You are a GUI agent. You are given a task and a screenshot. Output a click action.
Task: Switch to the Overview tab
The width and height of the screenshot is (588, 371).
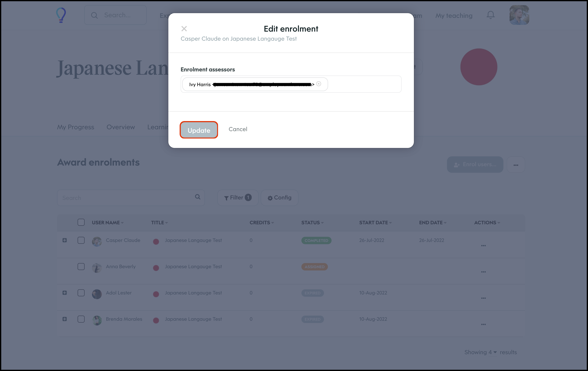[x=121, y=127]
